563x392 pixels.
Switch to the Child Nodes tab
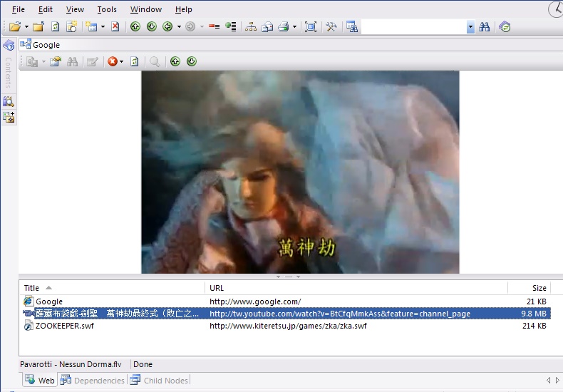point(159,380)
